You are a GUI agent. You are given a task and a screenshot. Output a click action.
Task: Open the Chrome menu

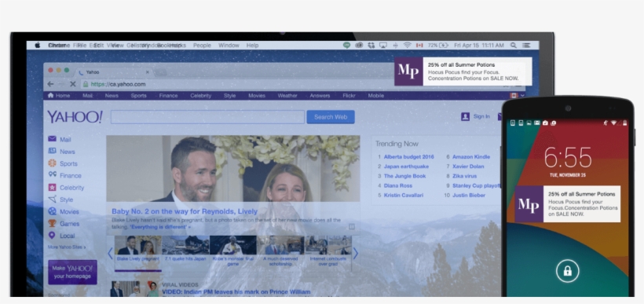click(59, 46)
